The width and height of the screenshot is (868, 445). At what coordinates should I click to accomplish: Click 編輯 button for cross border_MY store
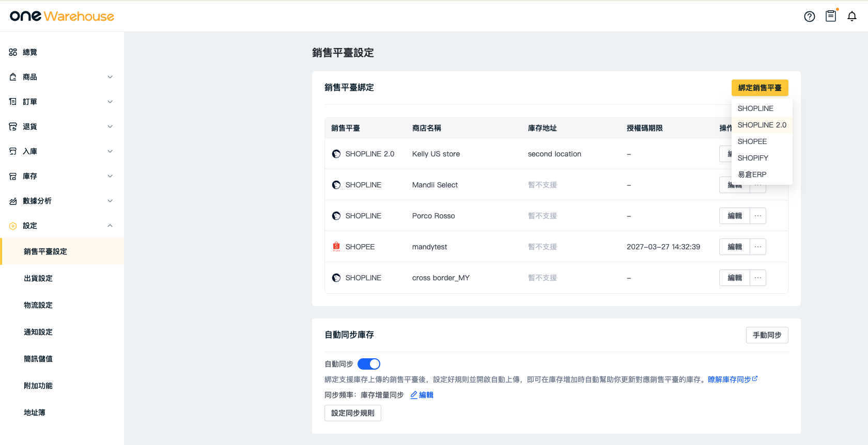pos(735,278)
